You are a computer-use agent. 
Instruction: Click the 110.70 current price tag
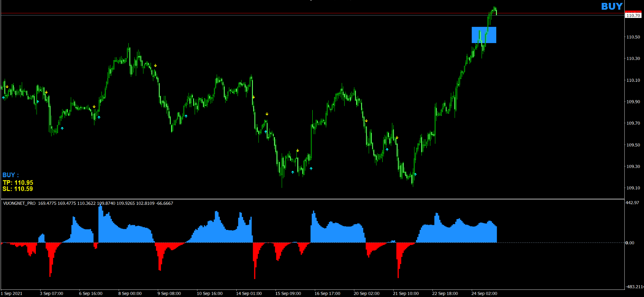coord(633,15)
